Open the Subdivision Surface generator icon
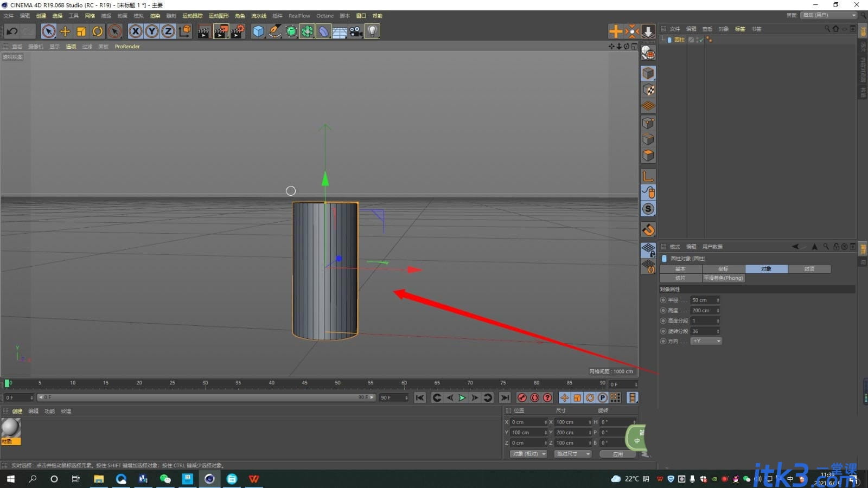This screenshot has width=868, height=488. pos(291,31)
